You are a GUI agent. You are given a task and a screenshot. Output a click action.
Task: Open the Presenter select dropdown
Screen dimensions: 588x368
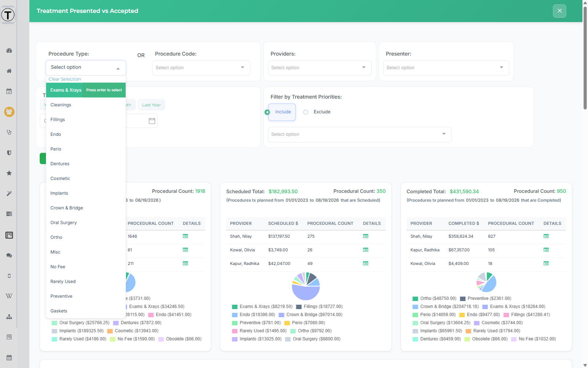pyautogui.click(x=446, y=68)
